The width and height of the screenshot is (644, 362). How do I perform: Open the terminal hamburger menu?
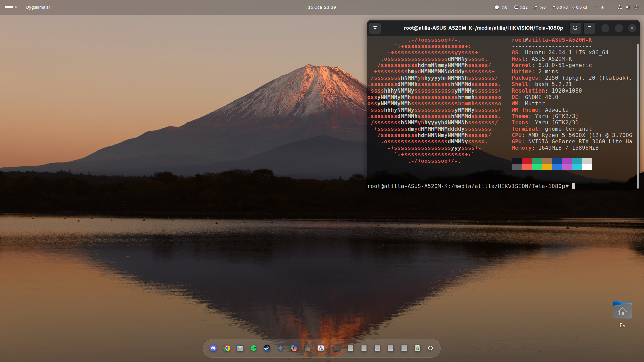(589, 28)
